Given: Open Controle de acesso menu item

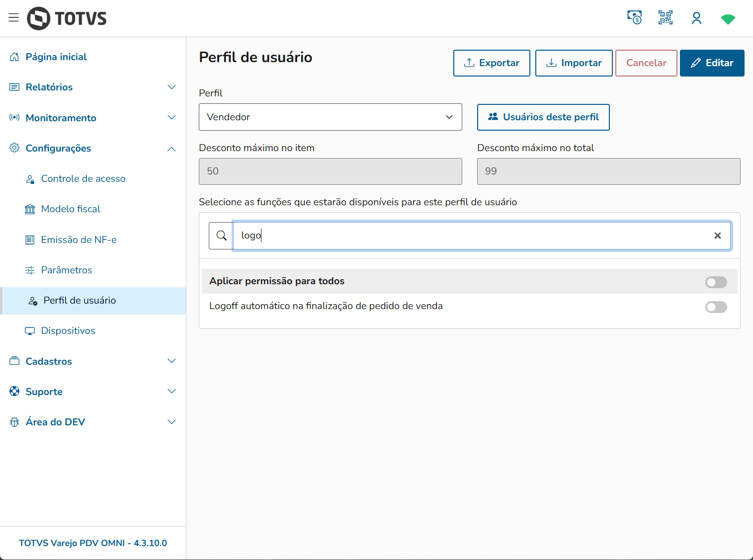Looking at the screenshot, I should 83,179.
